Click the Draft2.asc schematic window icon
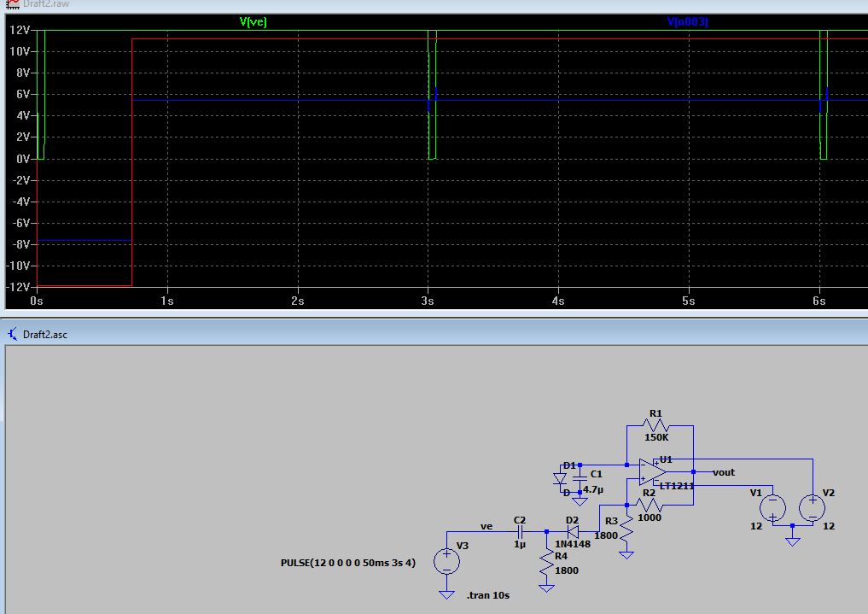This screenshot has height=614, width=868. coord(12,334)
